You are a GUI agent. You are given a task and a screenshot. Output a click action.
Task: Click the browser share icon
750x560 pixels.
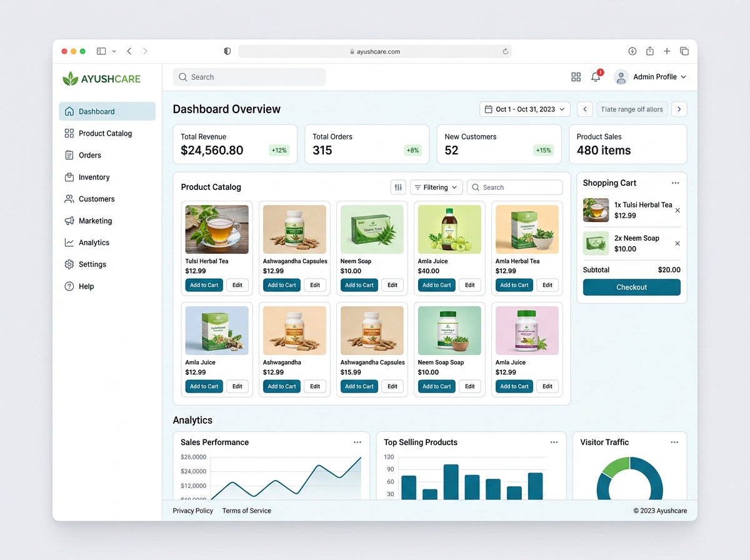(x=650, y=51)
